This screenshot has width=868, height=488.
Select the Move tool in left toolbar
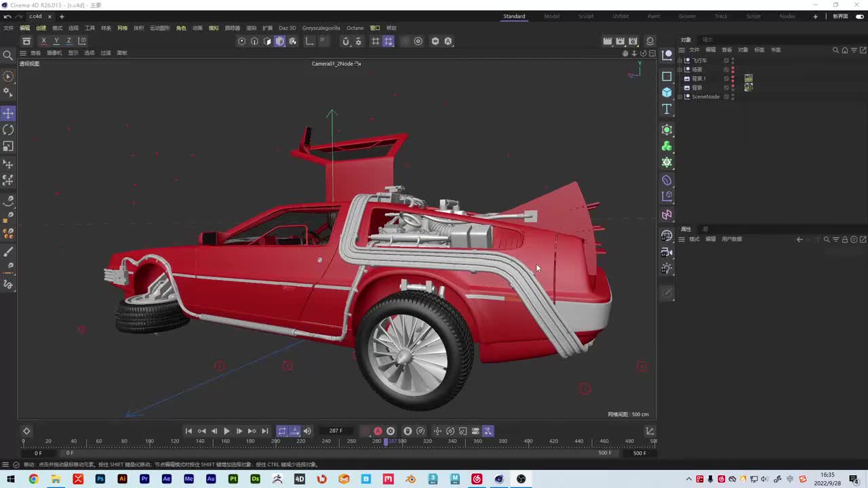tap(8, 113)
